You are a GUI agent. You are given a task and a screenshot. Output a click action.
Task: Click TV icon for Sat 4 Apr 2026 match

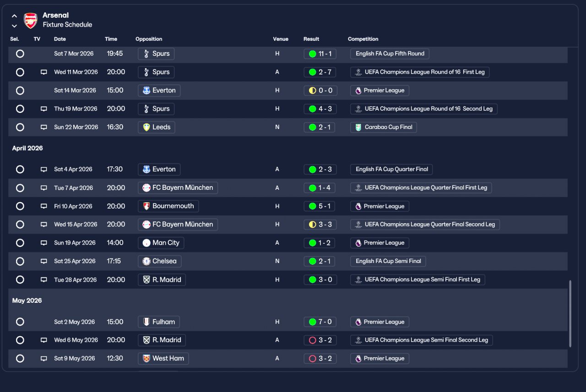(x=44, y=169)
